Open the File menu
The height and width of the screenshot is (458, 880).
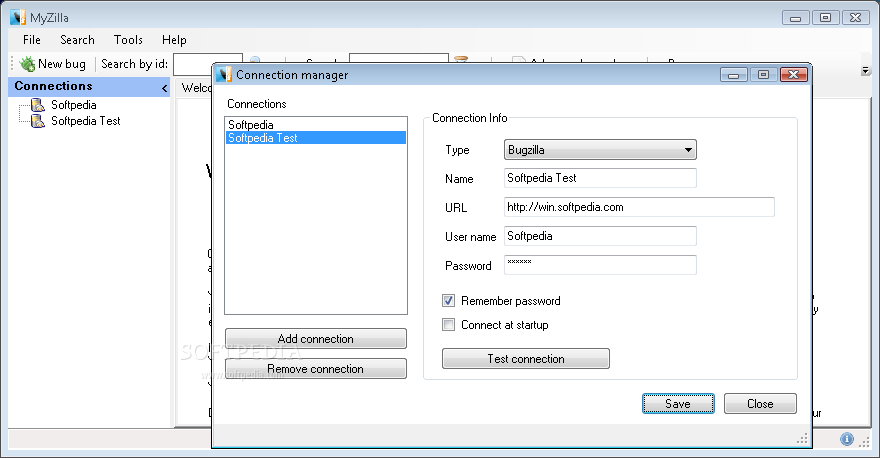coord(31,40)
